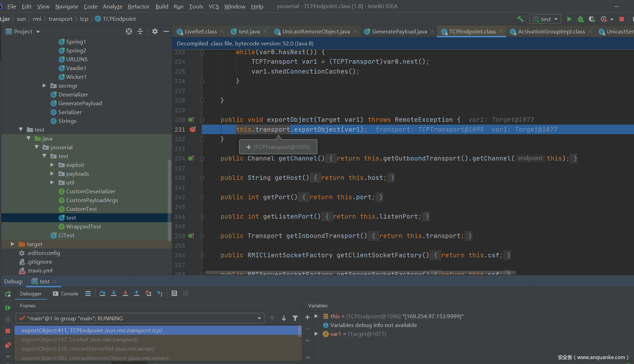Click Resume Program icon in debug sidebar
Screen dimensions: 634x364
(8, 308)
